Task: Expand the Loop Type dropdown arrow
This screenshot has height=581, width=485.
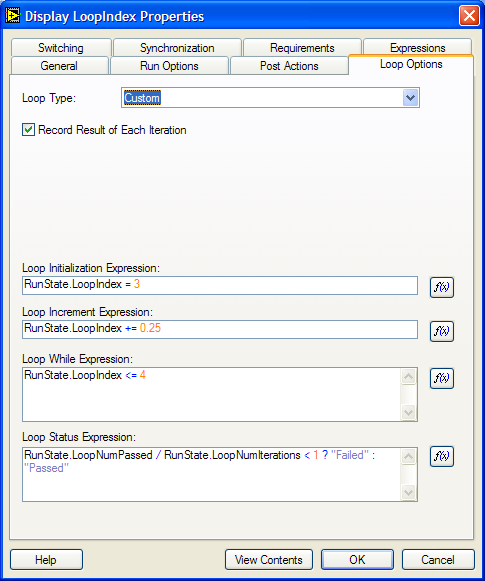Action: pos(410,98)
